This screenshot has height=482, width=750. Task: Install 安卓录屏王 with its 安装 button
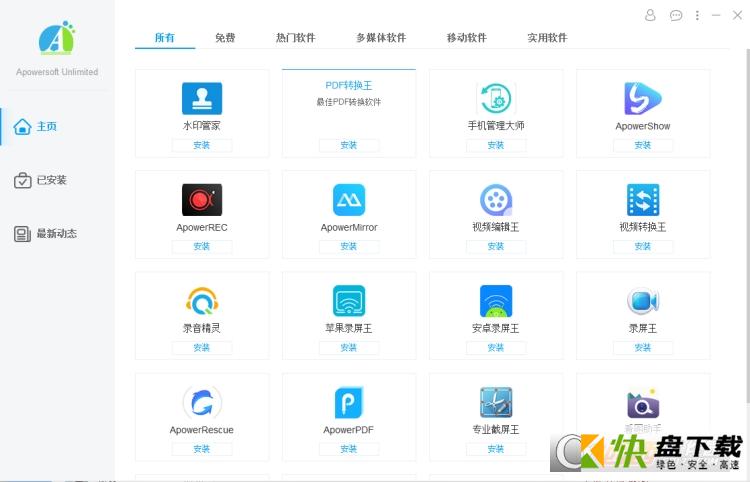pos(496,348)
